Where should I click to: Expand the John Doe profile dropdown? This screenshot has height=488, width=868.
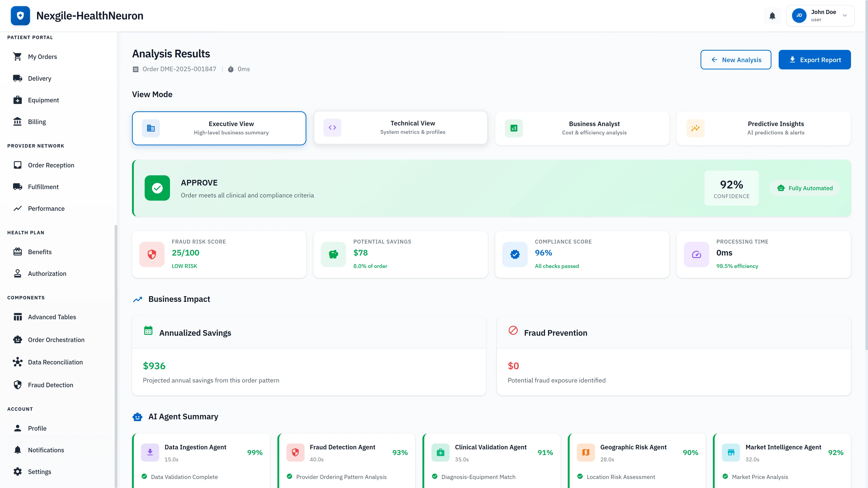click(820, 16)
